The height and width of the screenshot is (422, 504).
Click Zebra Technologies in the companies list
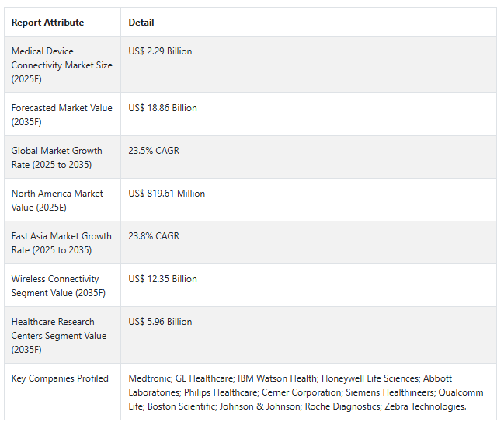pyautogui.click(x=425, y=406)
